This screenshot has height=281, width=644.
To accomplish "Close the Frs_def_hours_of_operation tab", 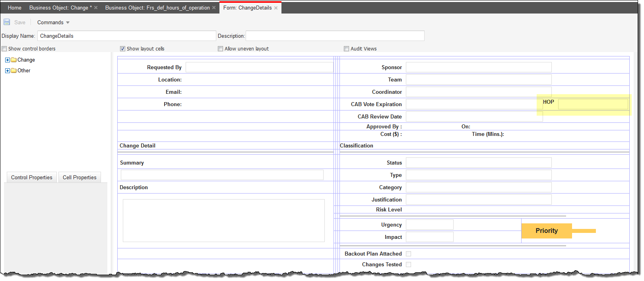I will coord(214,8).
